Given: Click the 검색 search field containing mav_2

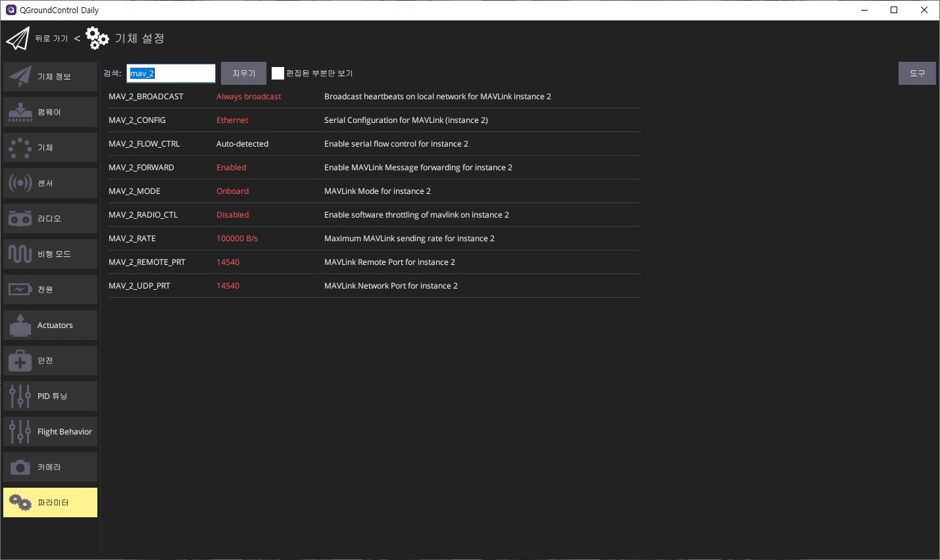Looking at the screenshot, I should [x=171, y=74].
